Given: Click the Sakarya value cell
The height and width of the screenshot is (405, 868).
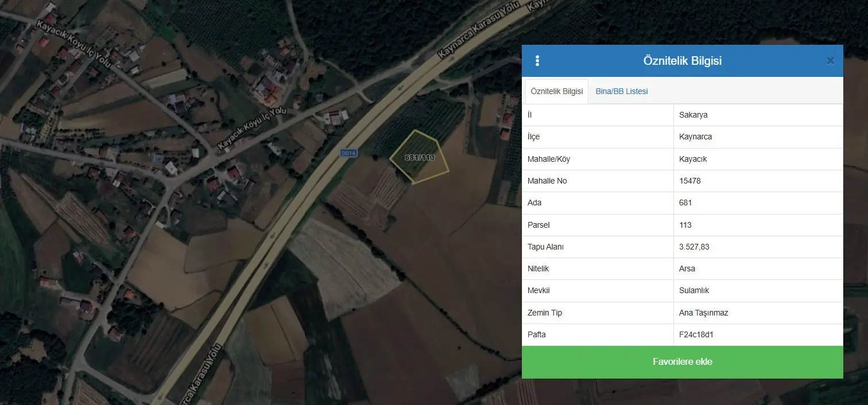Looking at the screenshot, I should pyautogui.click(x=758, y=115).
